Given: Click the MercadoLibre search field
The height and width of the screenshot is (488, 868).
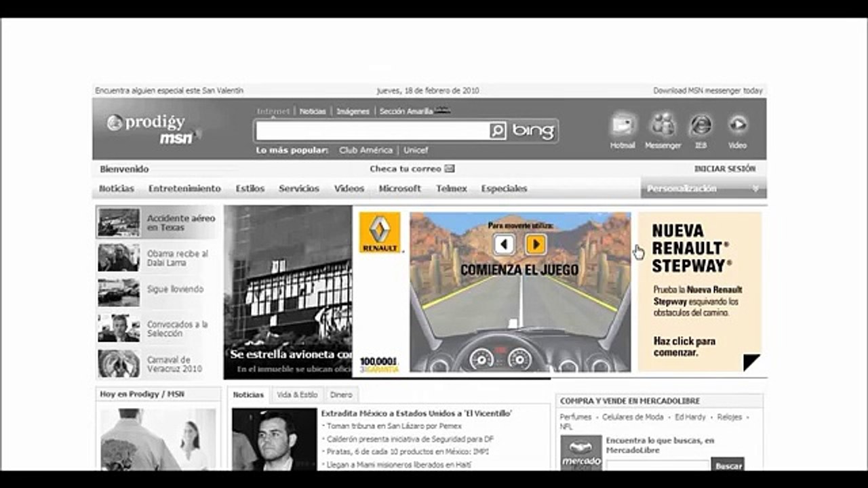Looking at the screenshot, I should (657, 466).
